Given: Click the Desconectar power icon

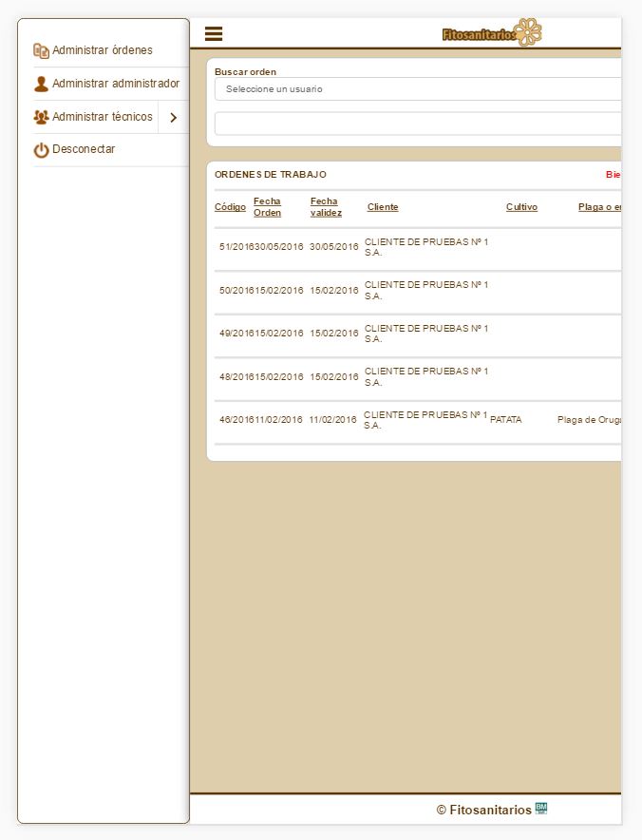Looking at the screenshot, I should click(41, 150).
